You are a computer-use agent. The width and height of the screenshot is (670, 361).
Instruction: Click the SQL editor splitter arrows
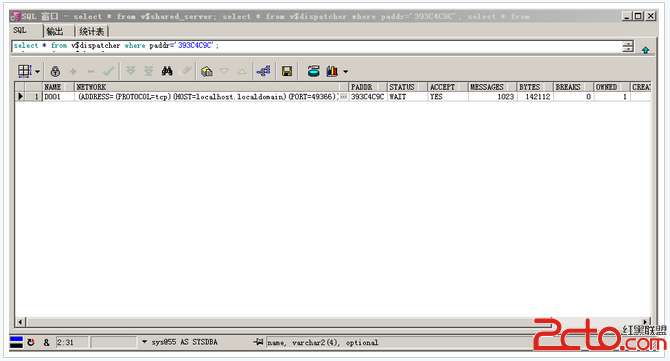point(628,46)
